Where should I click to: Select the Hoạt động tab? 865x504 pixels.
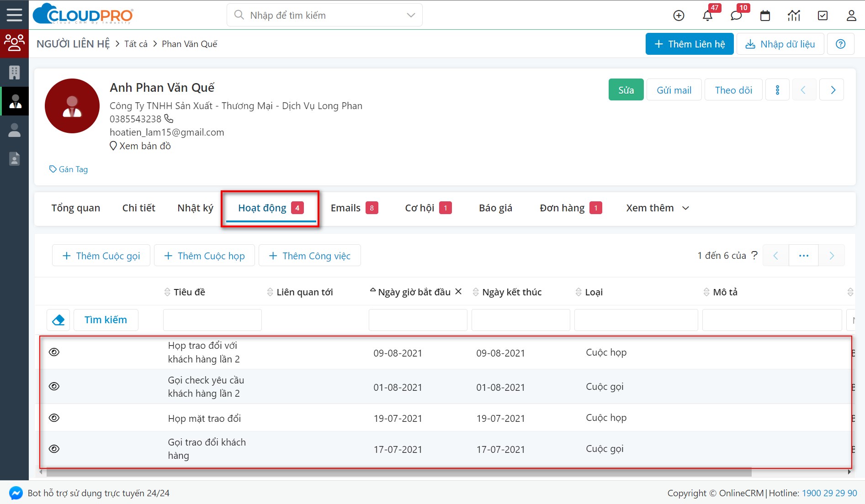pyautogui.click(x=271, y=208)
